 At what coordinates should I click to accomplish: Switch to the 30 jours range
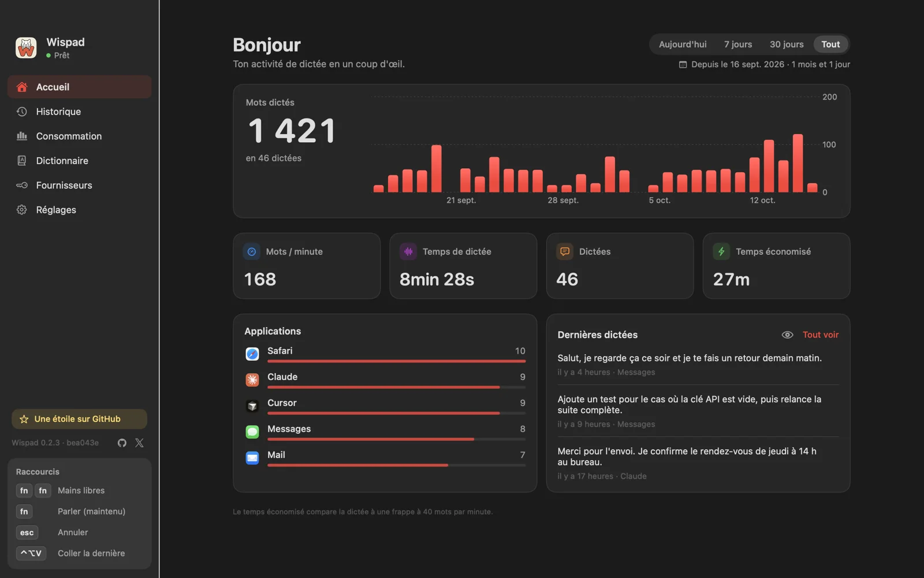(787, 45)
